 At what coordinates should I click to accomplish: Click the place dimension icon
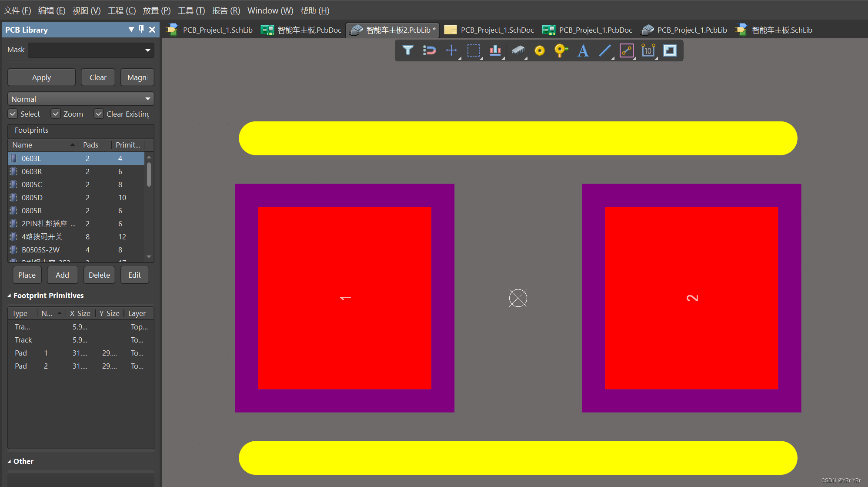tap(648, 50)
